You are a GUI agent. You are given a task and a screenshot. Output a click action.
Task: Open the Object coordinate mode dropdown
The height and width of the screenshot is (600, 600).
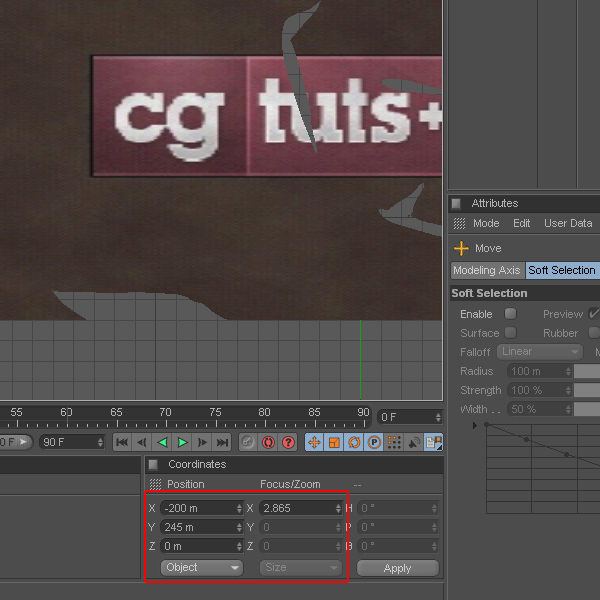tap(202, 567)
